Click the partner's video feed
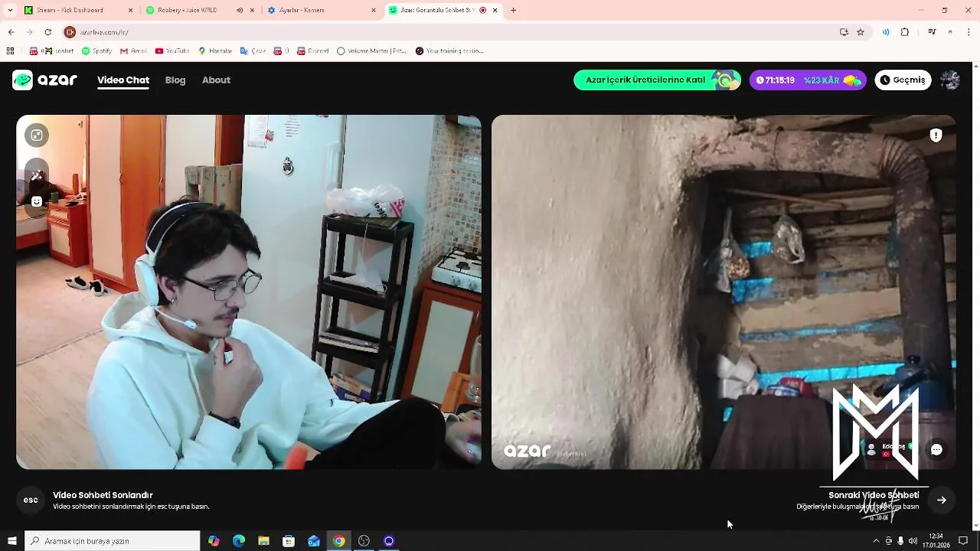 click(x=724, y=292)
